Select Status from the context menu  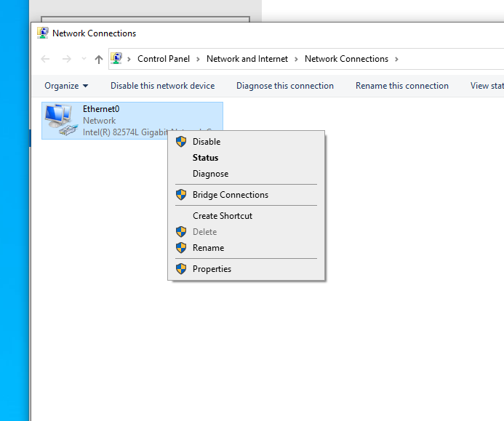point(205,158)
